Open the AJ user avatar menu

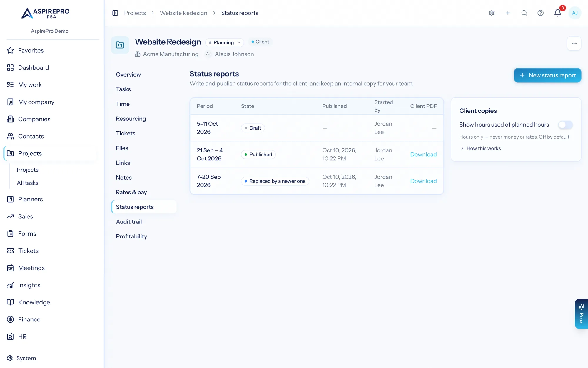tap(575, 13)
